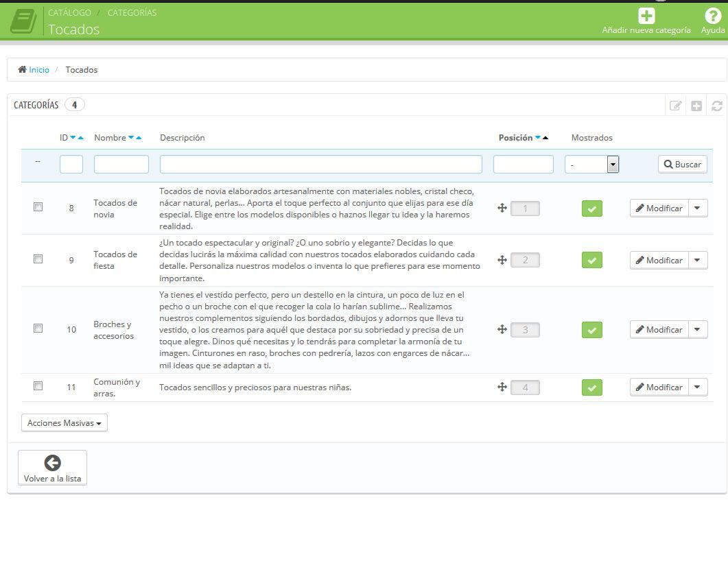Click the catalog book icon in header

click(23, 21)
